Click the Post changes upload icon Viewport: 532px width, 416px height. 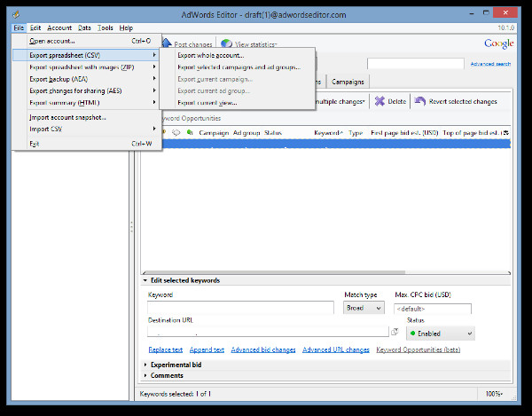click(x=167, y=43)
